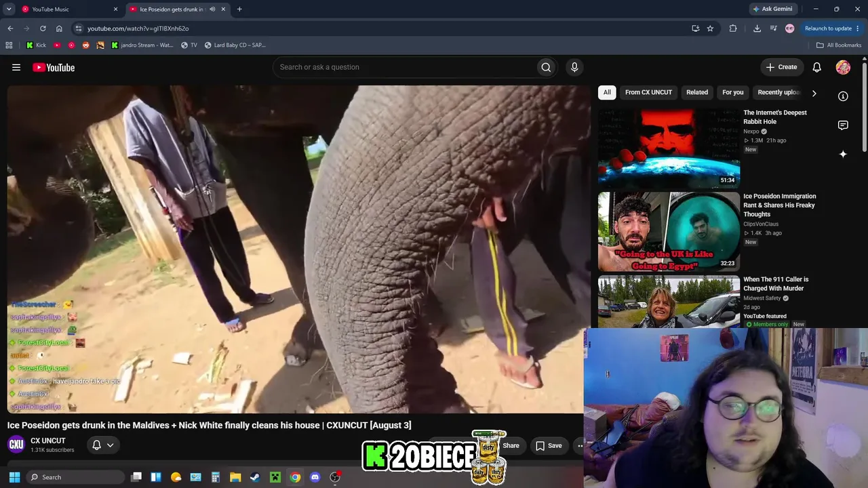This screenshot has width=868, height=488.
Task: Reload the current page
Action: [x=43, y=28]
